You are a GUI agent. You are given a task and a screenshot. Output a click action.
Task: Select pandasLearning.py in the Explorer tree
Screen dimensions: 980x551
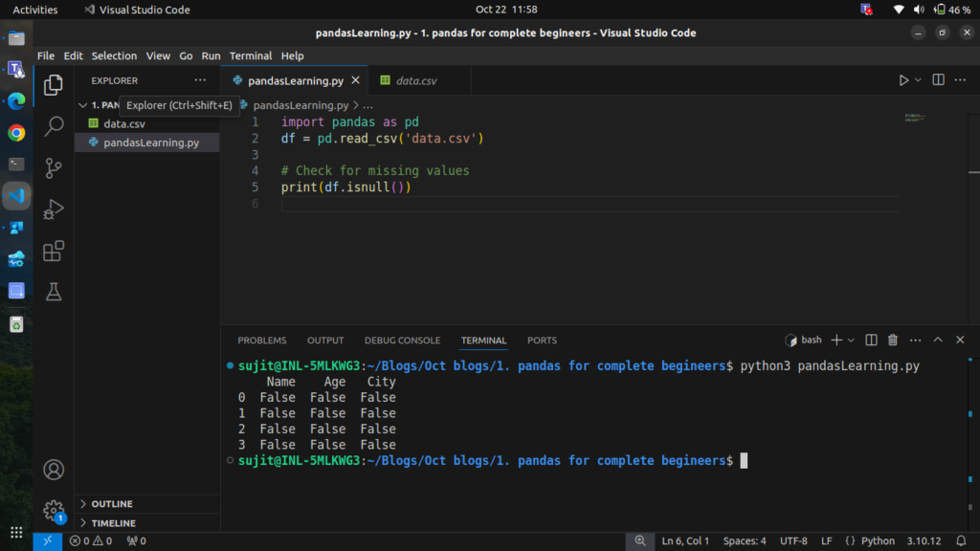tap(151, 143)
